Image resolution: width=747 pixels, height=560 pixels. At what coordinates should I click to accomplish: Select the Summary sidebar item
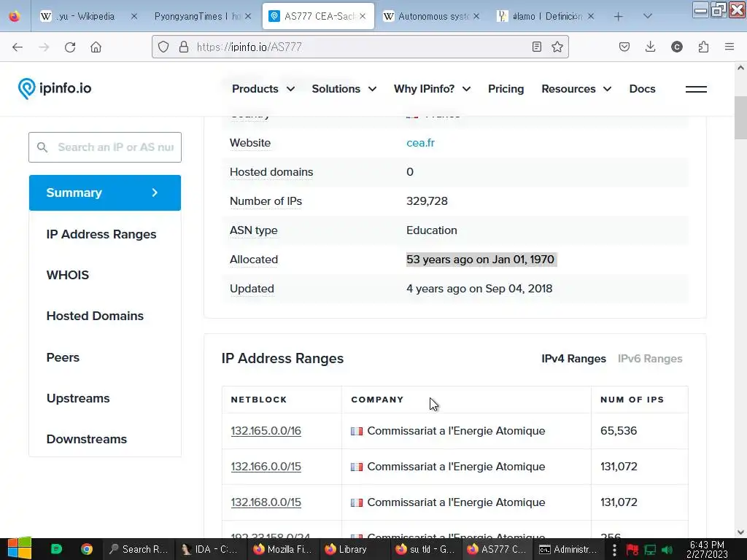pyautogui.click(x=105, y=192)
